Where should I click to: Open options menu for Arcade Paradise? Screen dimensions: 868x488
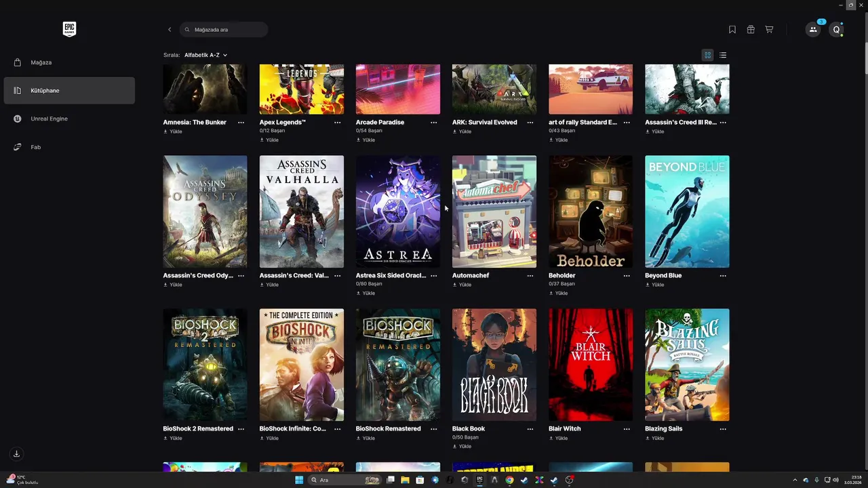[x=433, y=123]
